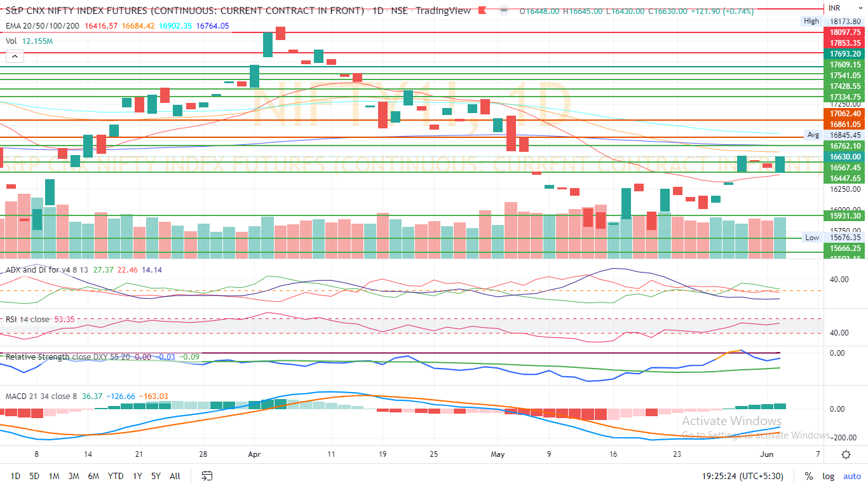Toggle percent scale on price axis
The image size is (868, 488).
[x=808, y=476]
